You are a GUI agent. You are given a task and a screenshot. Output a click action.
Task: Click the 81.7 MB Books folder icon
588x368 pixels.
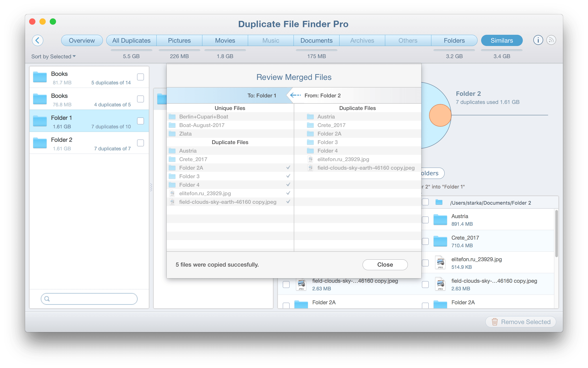coord(40,77)
